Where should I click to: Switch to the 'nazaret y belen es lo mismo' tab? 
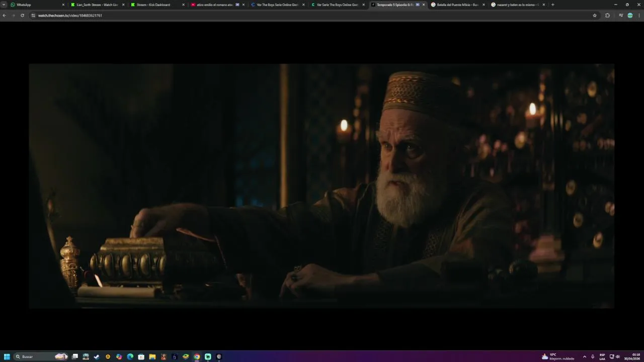click(x=517, y=5)
